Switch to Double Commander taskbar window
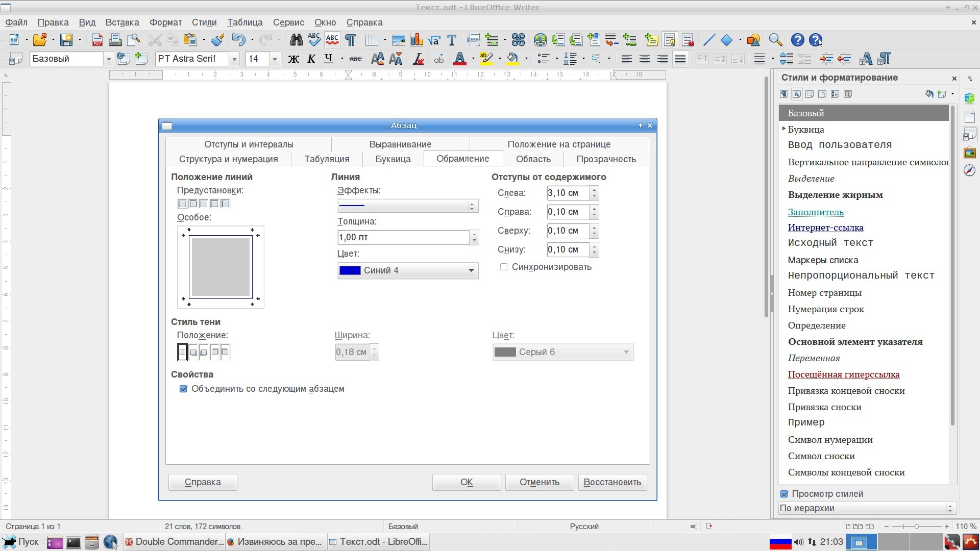Viewport: 980px width, 551px height. (174, 542)
